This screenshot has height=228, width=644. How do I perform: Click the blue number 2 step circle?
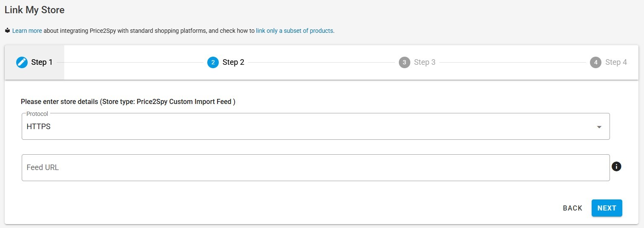213,62
